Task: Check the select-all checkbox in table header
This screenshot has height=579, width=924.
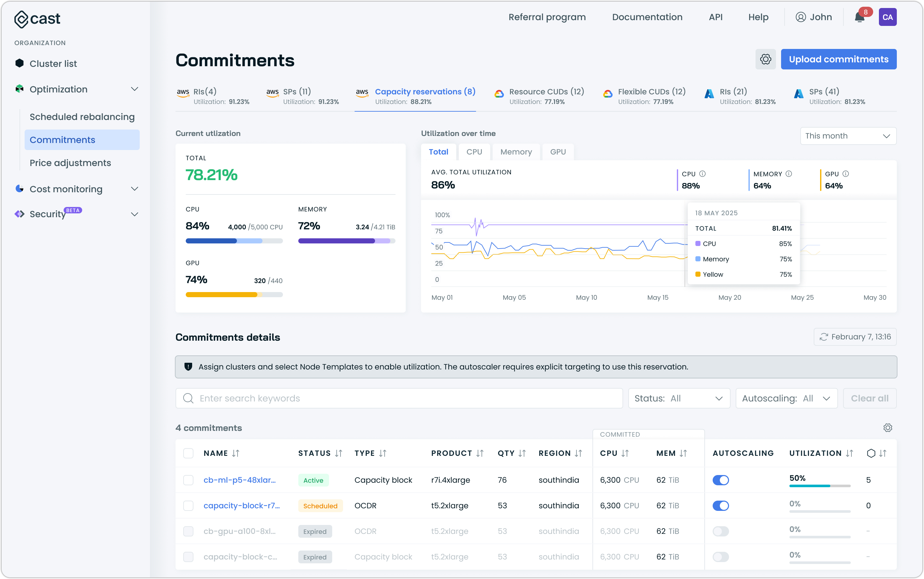Action: click(x=188, y=453)
